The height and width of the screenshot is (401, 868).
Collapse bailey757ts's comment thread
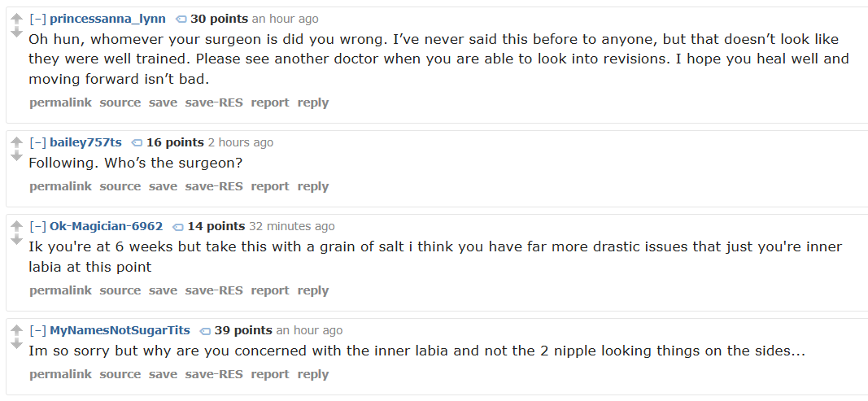pyautogui.click(x=37, y=142)
